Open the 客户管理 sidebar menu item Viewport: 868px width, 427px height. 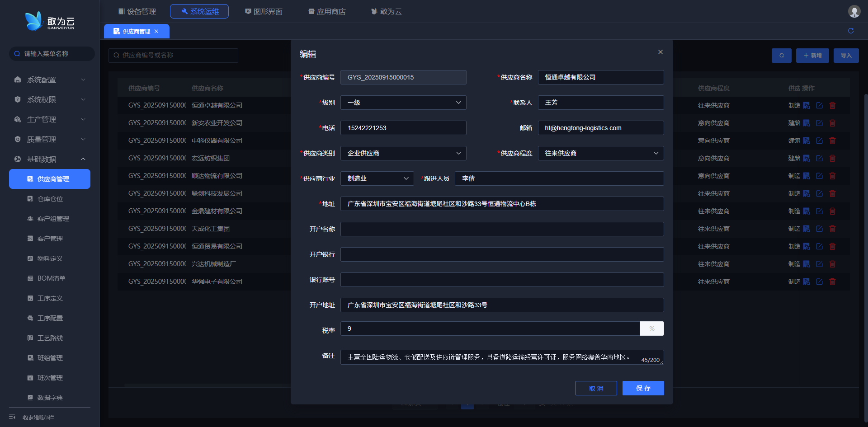(x=50, y=239)
